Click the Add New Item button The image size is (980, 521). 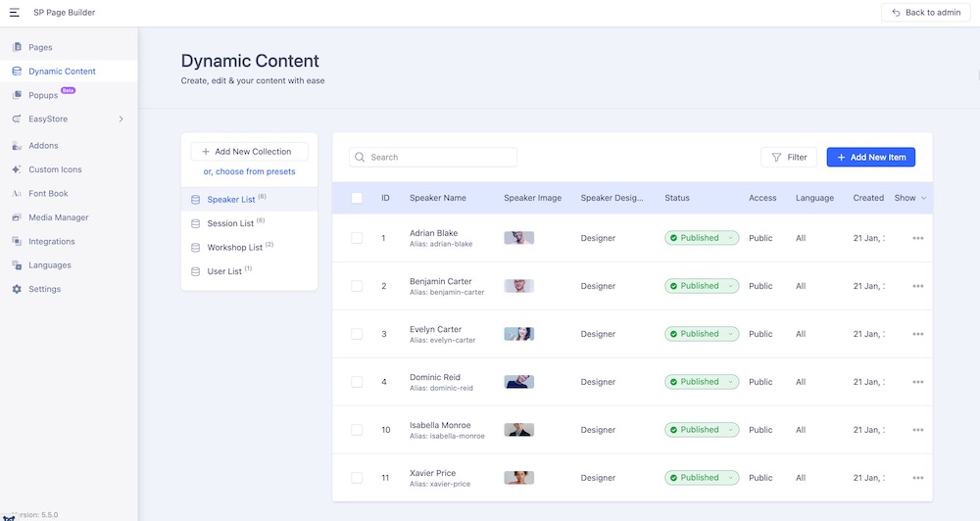[x=870, y=157]
